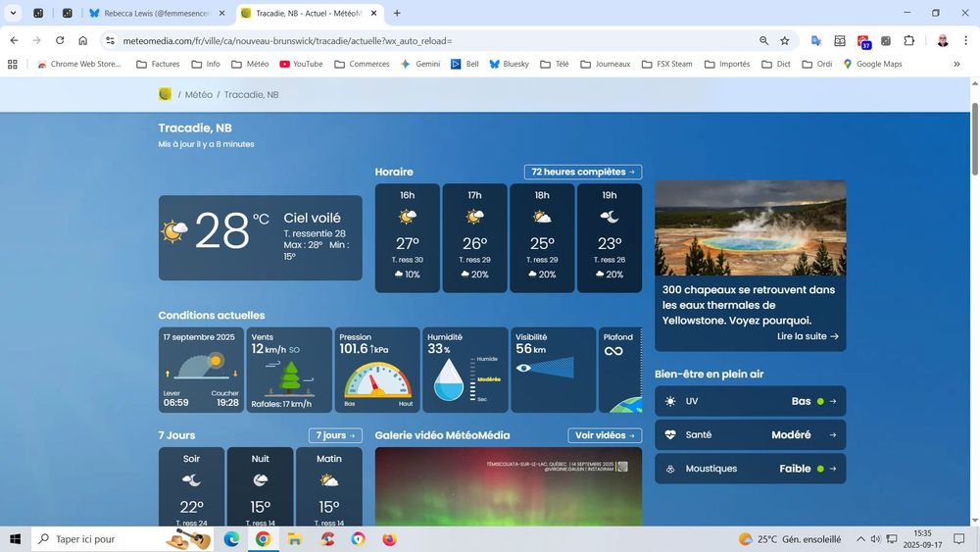Click the UV sun icon
The image size is (980, 552).
670,401
